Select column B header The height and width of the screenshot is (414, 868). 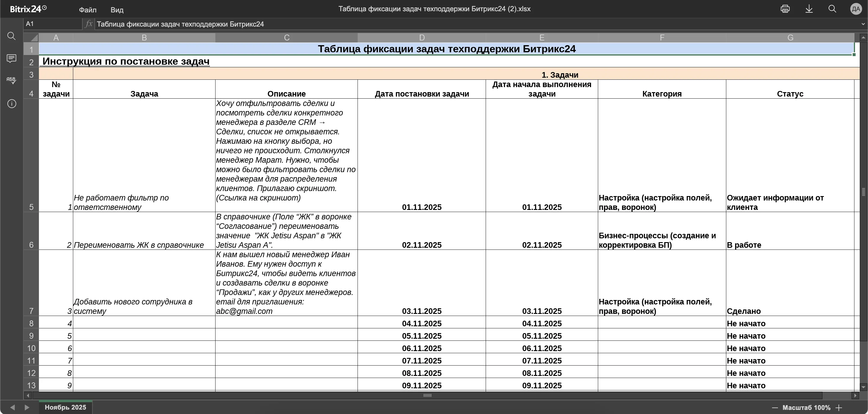pyautogui.click(x=144, y=38)
